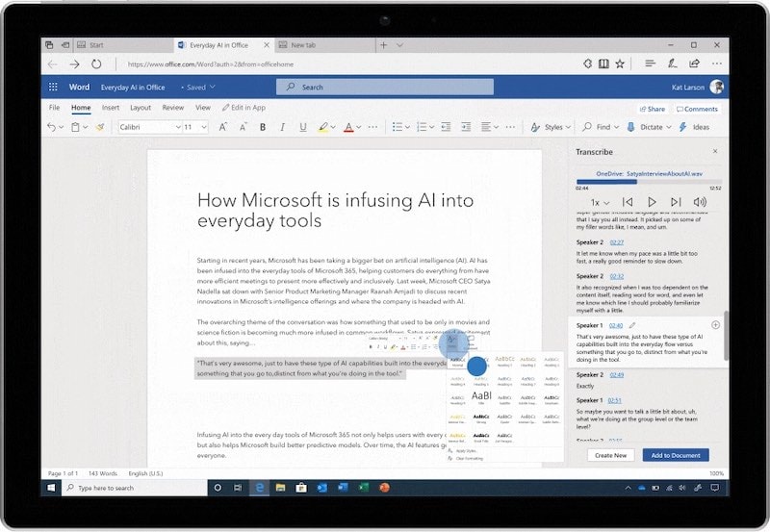Switch to the New tab browser tab
Viewport: 770px width, 532px height.
point(324,45)
